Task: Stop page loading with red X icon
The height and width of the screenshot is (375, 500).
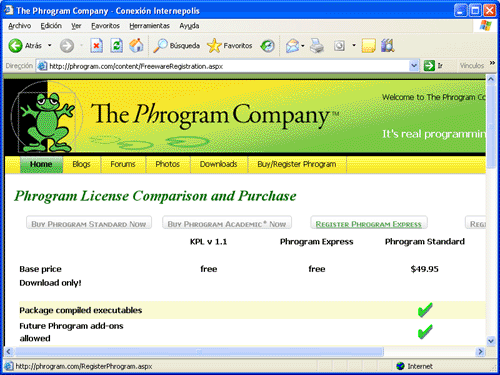Action: [96, 46]
